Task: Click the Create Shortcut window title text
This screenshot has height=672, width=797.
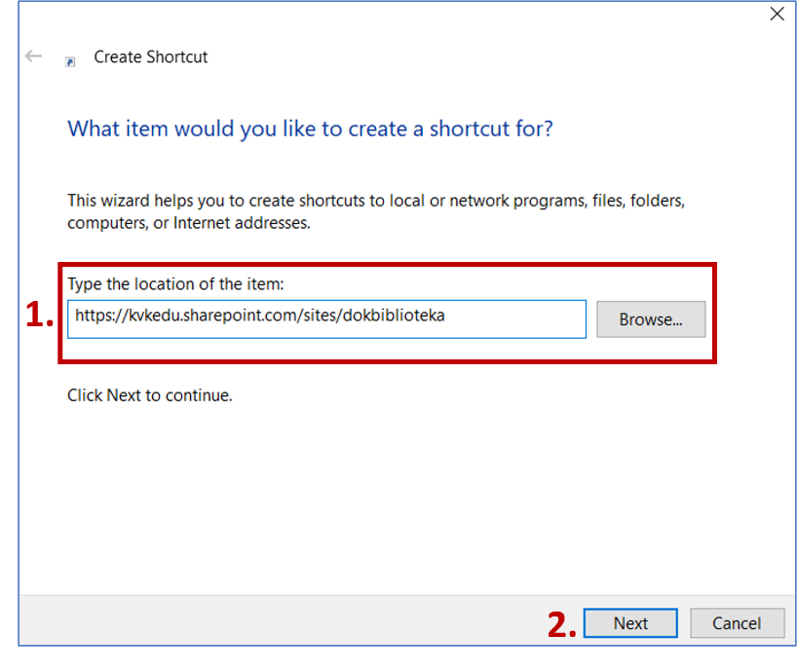Action: tap(150, 57)
